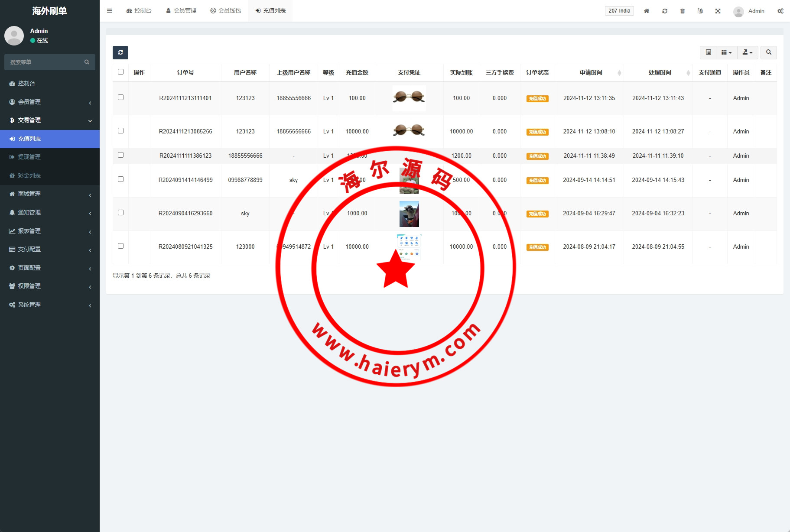Open 提现管理 in the sidebar
790x532 pixels.
(x=29, y=157)
